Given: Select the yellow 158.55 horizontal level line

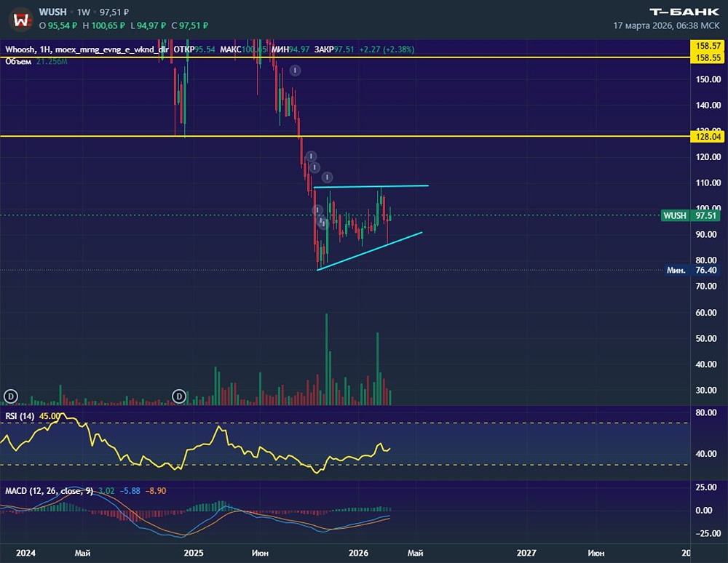Looking at the screenshot, I should [345, 57].
